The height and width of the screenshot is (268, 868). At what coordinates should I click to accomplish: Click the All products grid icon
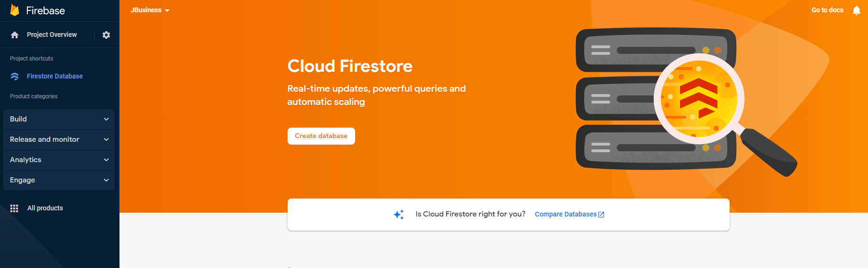tap(14, 208)
